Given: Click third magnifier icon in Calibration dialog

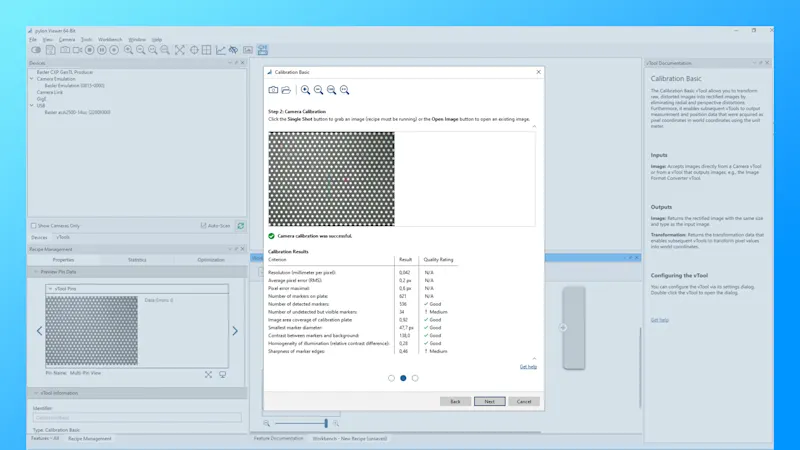Looking at the screenshot, I should click(332, 90).
